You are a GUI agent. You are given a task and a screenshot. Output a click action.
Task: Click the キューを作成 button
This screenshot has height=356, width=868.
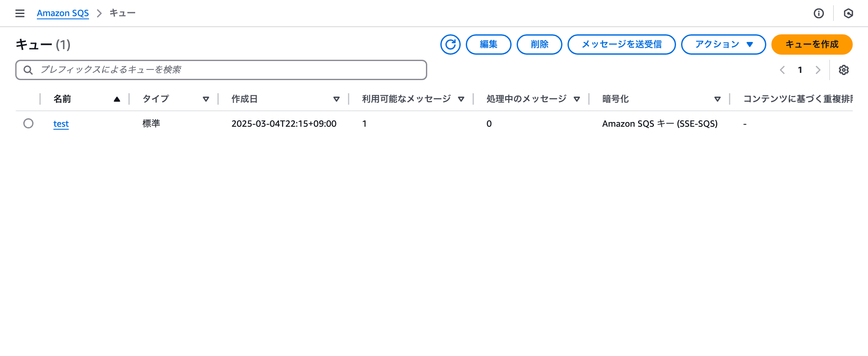pos(811,44)
